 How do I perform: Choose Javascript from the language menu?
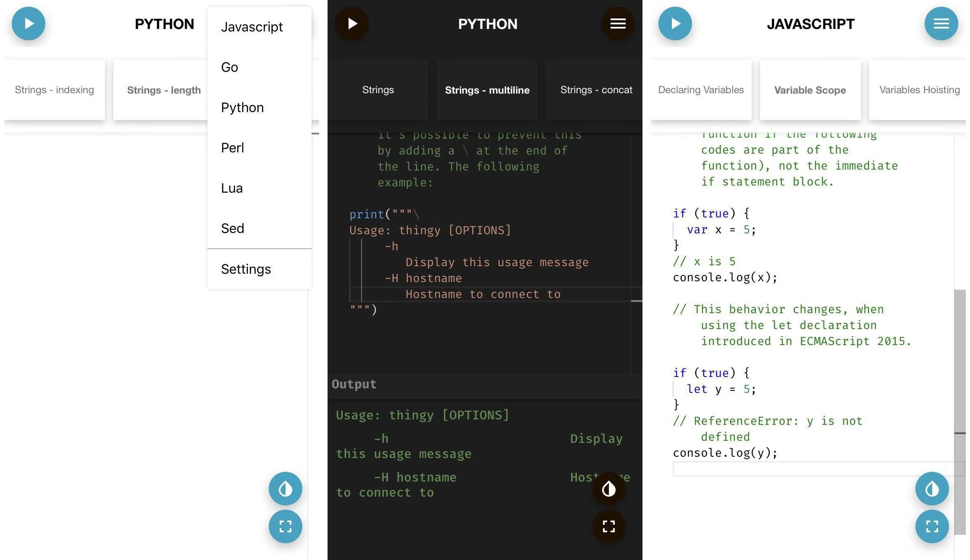point(260,27)
